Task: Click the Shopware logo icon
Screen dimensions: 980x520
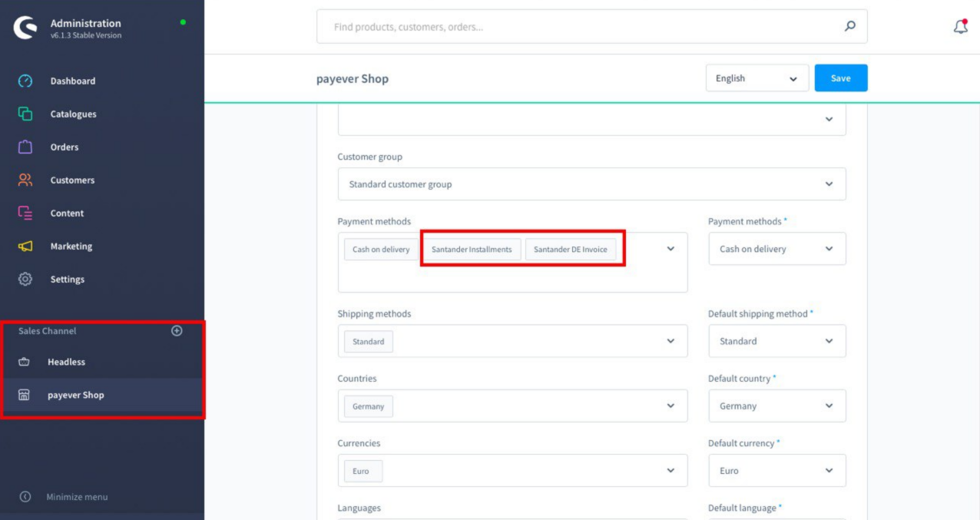Action: (25, 28)
